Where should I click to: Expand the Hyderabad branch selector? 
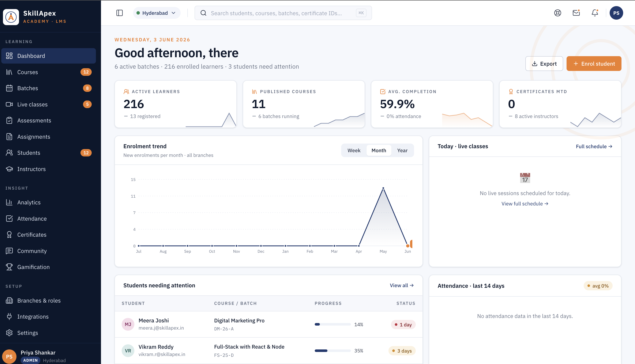(157, 13)
